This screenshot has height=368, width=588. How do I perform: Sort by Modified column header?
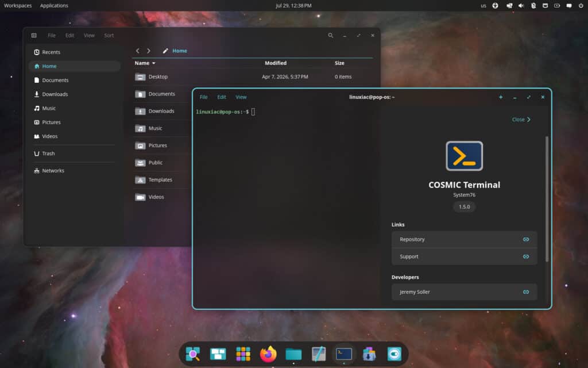276,63
